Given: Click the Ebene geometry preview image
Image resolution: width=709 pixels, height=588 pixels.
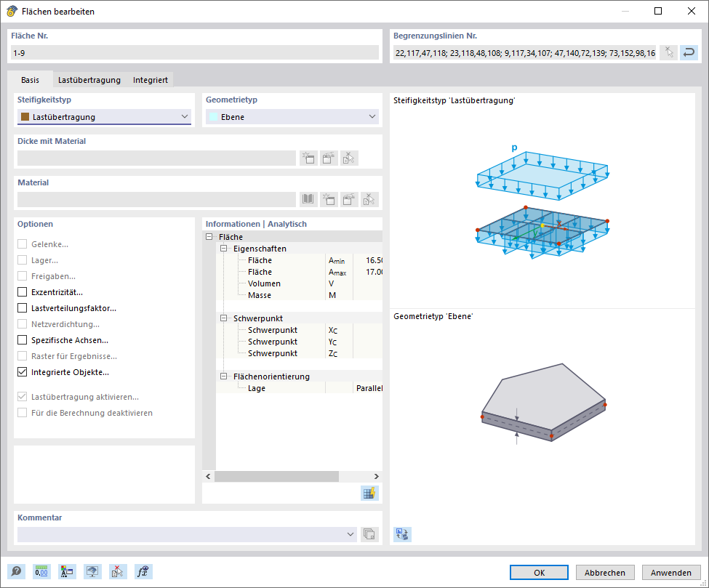Looking at the screenshot, I should pos(543,402).
